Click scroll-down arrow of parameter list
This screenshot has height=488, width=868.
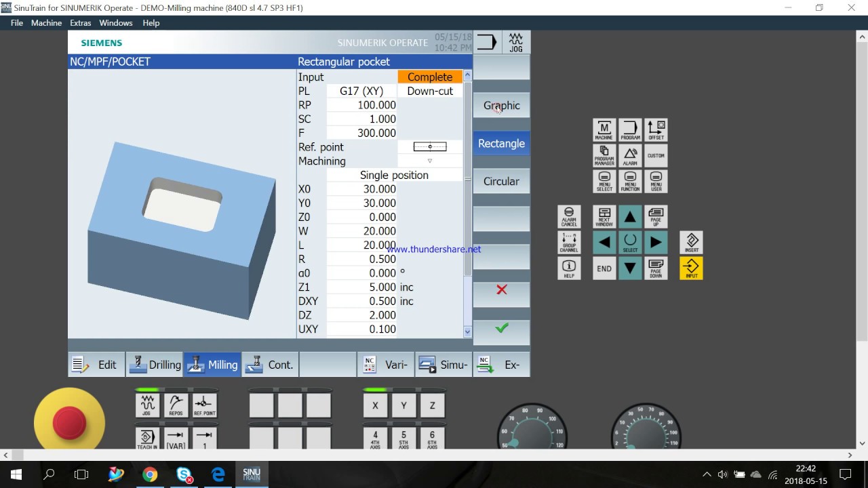pos(467,331)
